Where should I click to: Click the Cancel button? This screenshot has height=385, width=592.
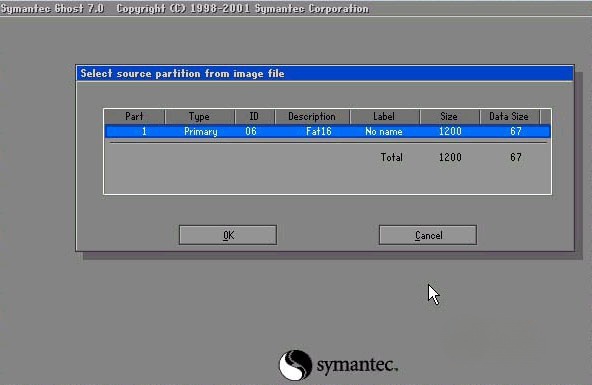pyautogui.click(x=428, y=235)
